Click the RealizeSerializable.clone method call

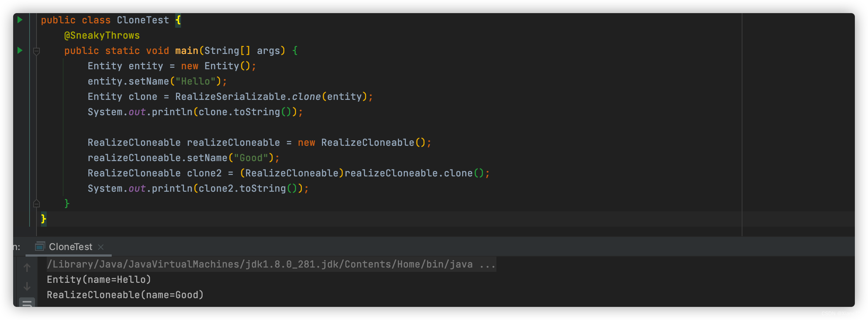tap(271, 97)
